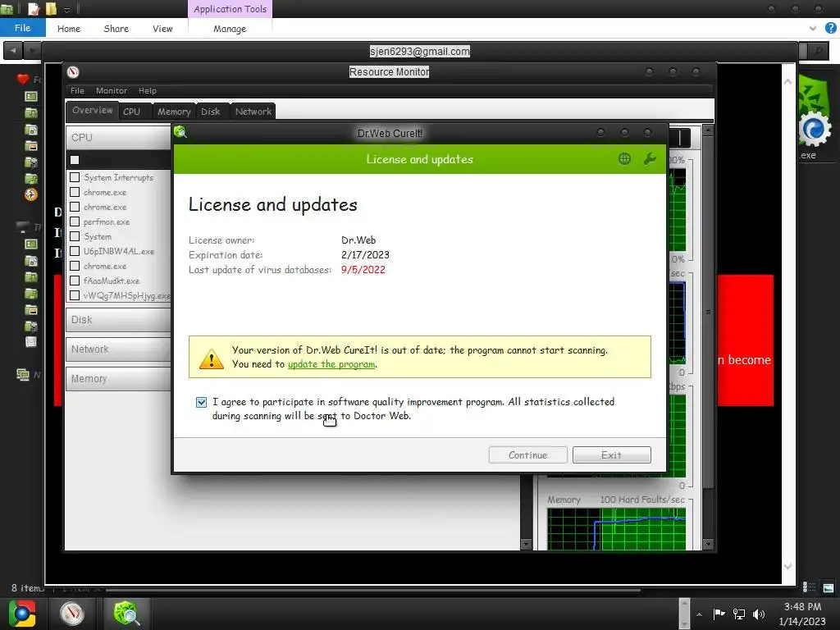Open Resource Monitor File menu
The image size is (840, 630).
pyautogui.click(x=77, y=90)
